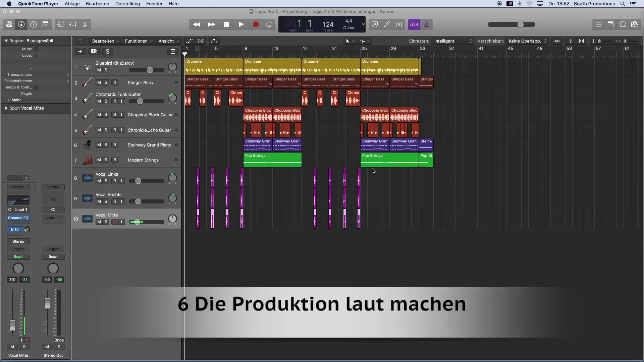
Task: Open Verschieben Keine Überlapp. dropdown
Action: click(x=527, y=41)
